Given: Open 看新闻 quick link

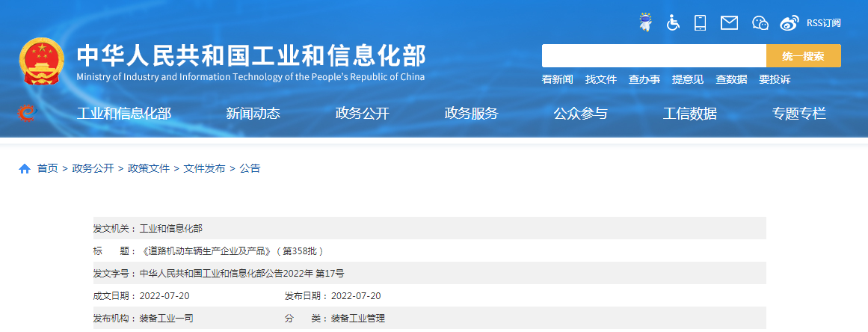Looking at the screenshot, I should click(557, 79).
